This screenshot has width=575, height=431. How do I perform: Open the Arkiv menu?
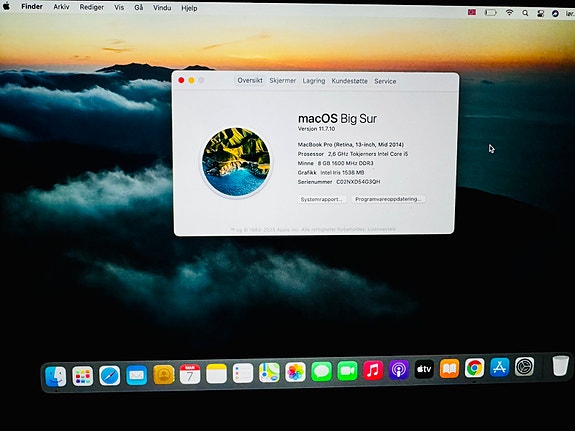pyautogui.click(x=61, y=7)
